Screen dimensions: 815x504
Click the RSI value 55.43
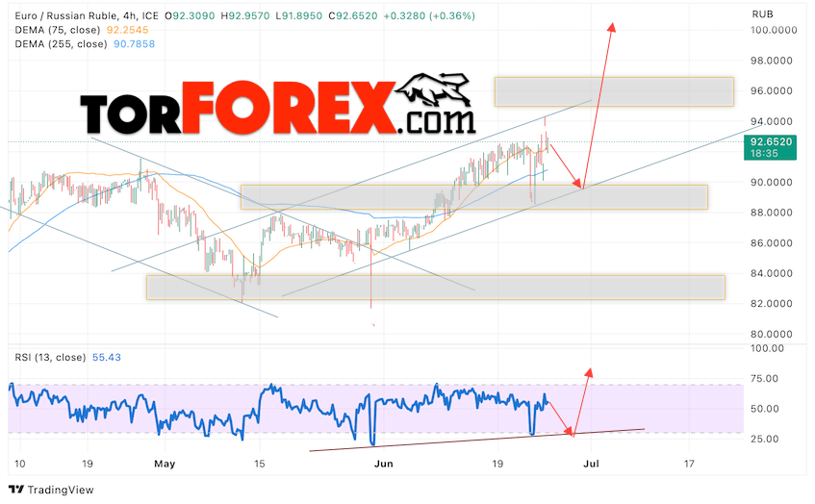(x=107, y=358)
